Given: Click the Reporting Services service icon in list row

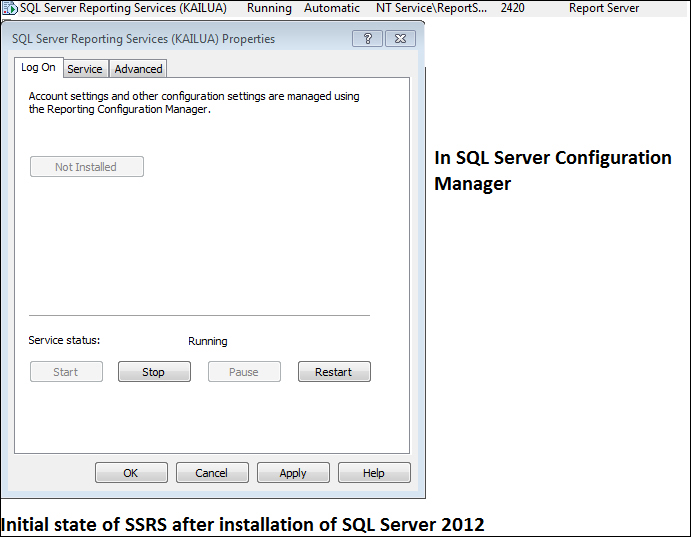Looking at the screenshot, I should coord(10,8).
